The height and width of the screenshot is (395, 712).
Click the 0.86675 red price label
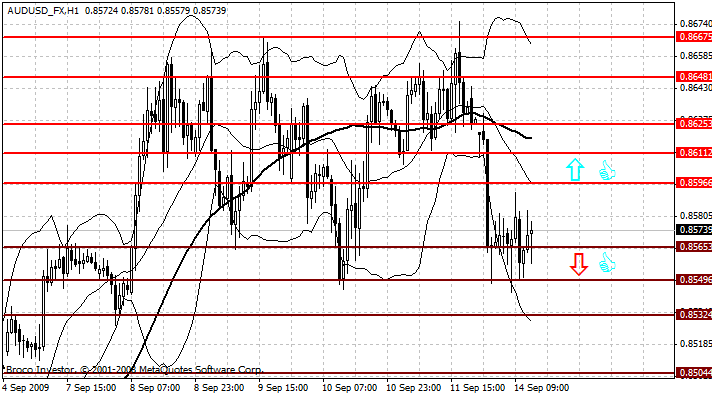(x=694, y=37)
